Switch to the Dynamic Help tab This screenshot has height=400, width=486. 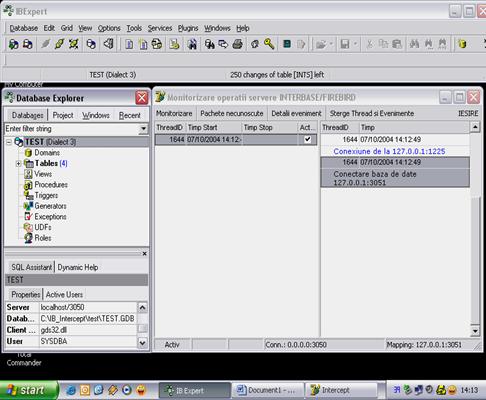pos(78,267)
